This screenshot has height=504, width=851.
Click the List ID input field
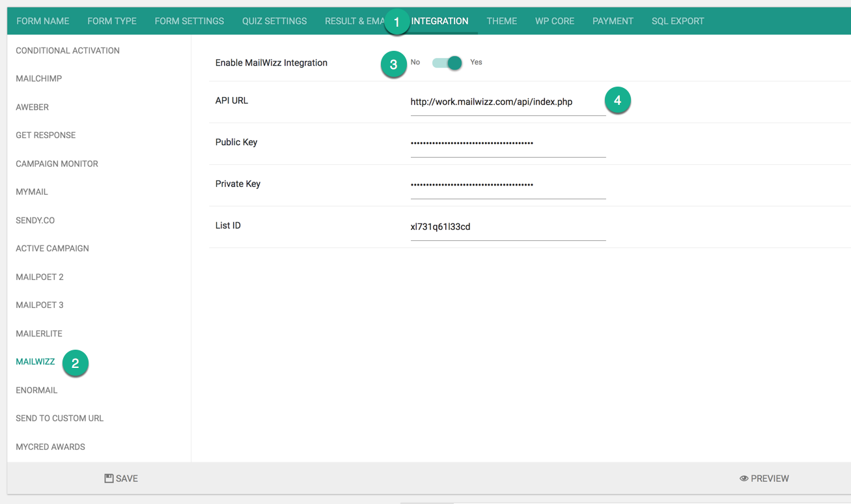pos(508,227)
